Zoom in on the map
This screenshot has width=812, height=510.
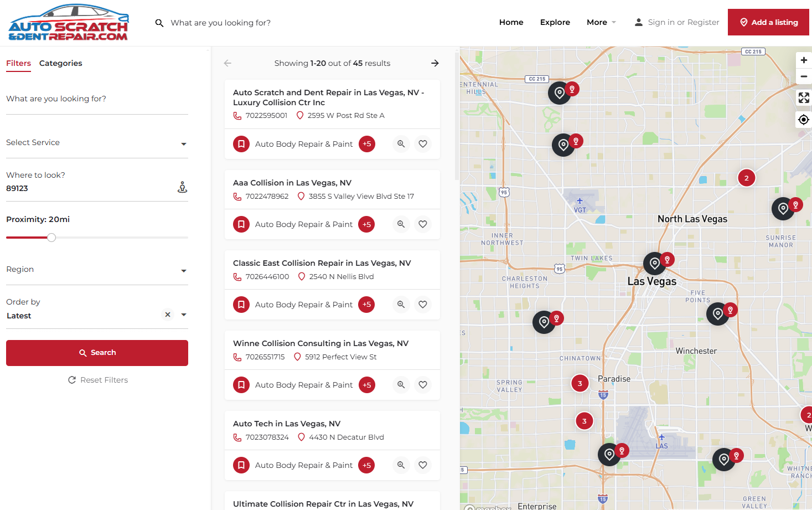click(804, 60)
